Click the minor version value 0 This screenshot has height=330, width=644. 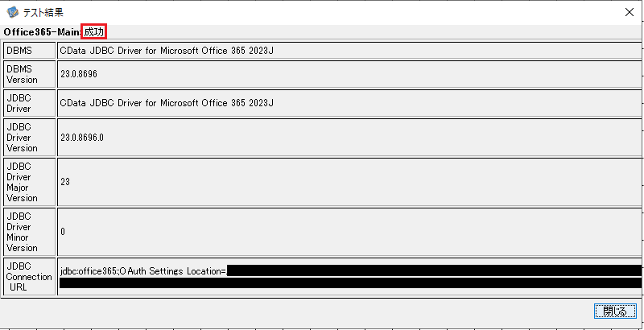[x=63, y=232]
